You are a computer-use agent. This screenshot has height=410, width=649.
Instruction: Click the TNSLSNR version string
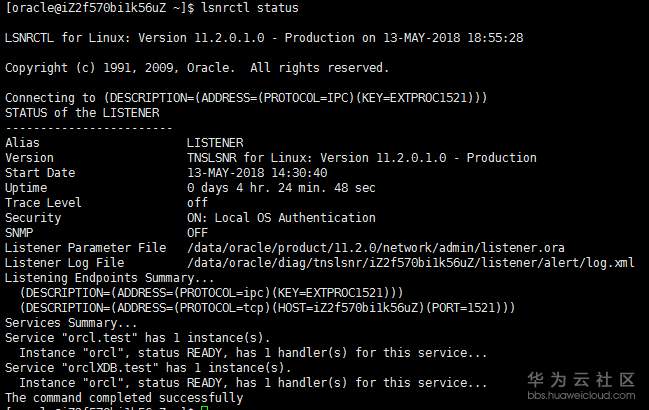[361, 158]
